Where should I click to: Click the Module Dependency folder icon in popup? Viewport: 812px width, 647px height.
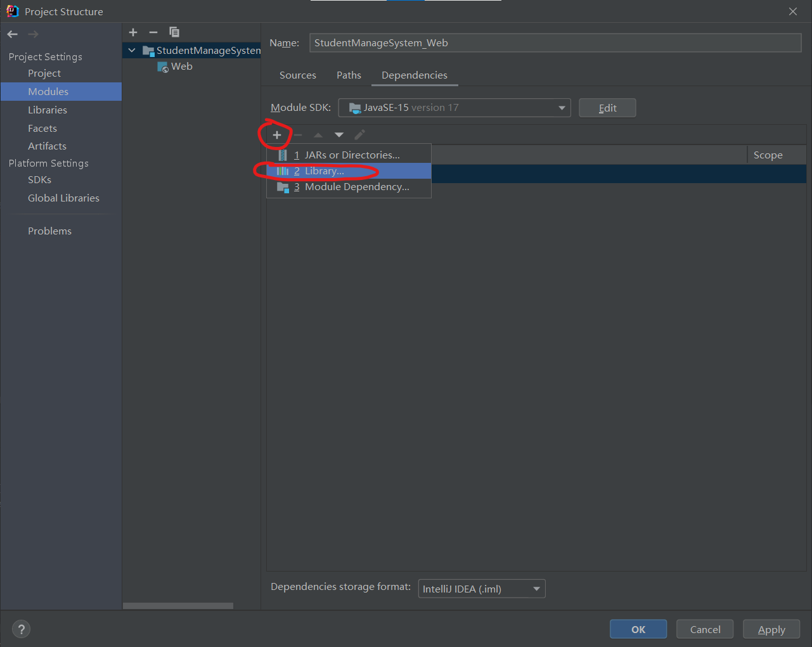point(283,187)
